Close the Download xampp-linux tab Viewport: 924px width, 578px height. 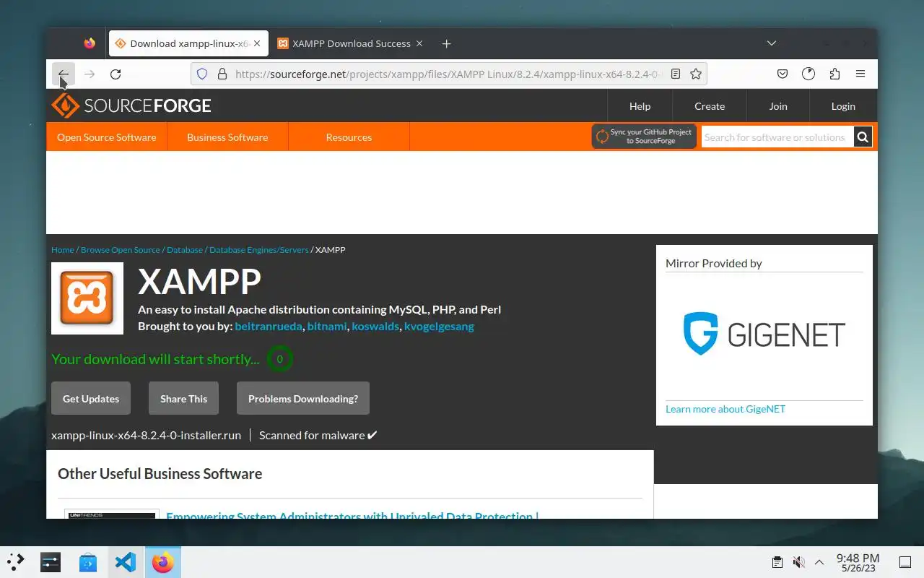pyautogui.click(x=257, y=43)
